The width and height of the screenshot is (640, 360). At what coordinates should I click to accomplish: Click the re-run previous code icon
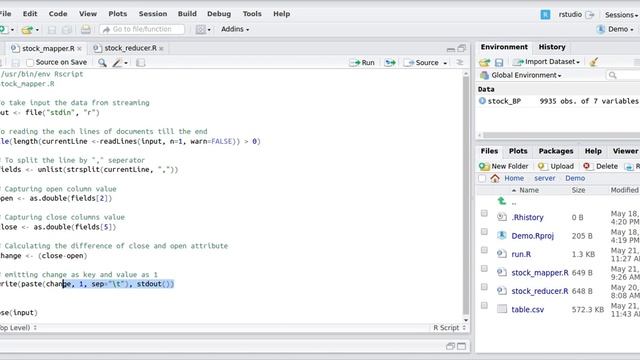tap(390, 62)
